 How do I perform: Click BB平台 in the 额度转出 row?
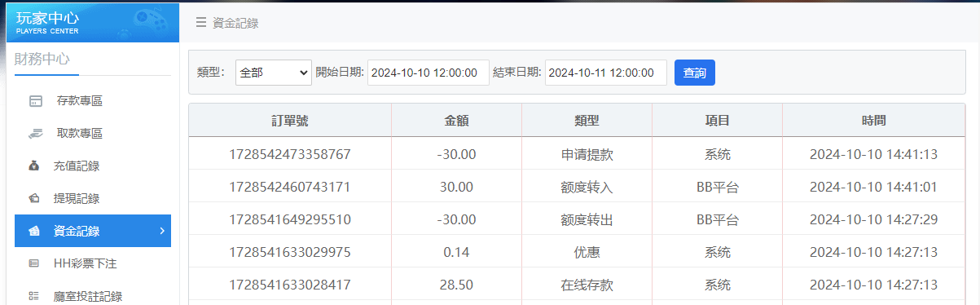717,219
